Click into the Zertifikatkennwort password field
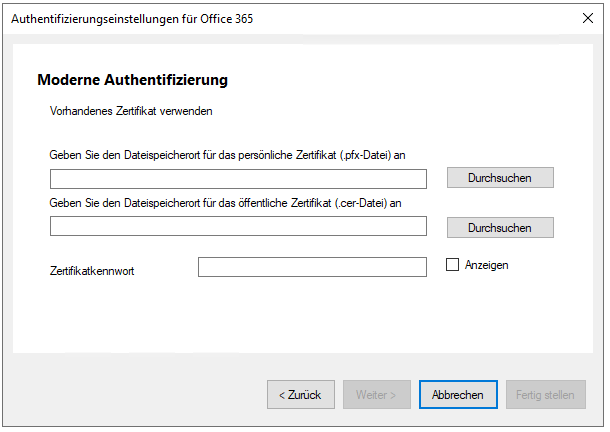The height and width of the screenshot is (432, 610). pyautogui.click(x=312, y=267)
